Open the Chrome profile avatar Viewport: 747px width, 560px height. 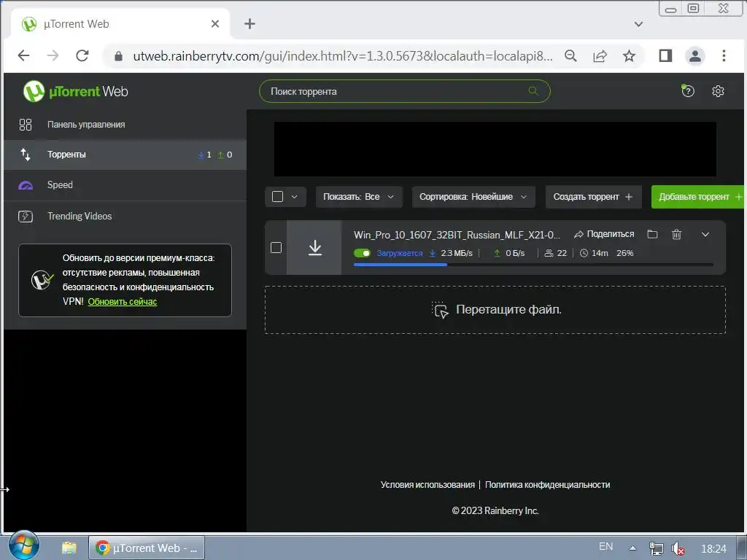(x=694, y=55)
